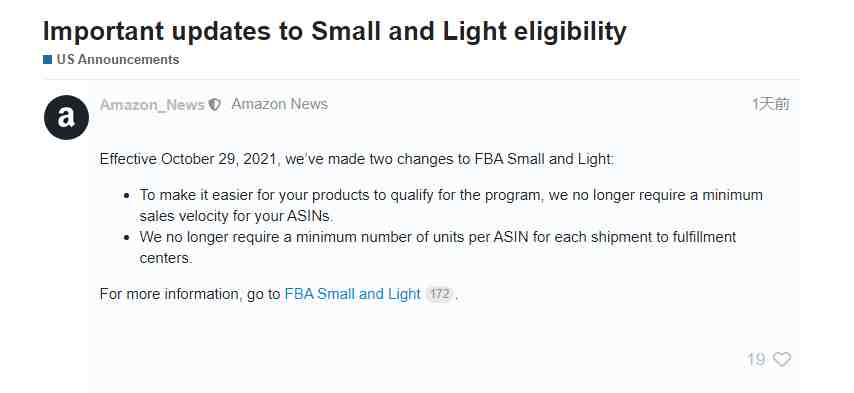Click the Effective October 29, 2021 sentence

[x=357, y=159]
